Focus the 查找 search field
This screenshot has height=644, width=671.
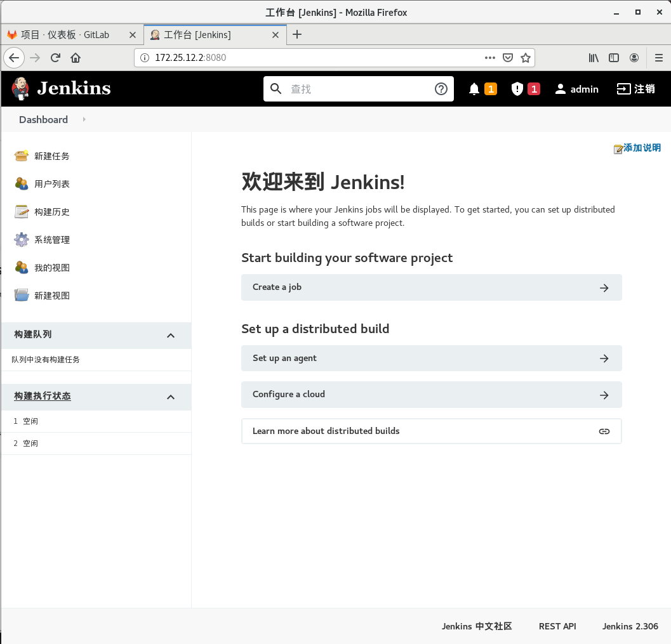(x=359, y=89)
